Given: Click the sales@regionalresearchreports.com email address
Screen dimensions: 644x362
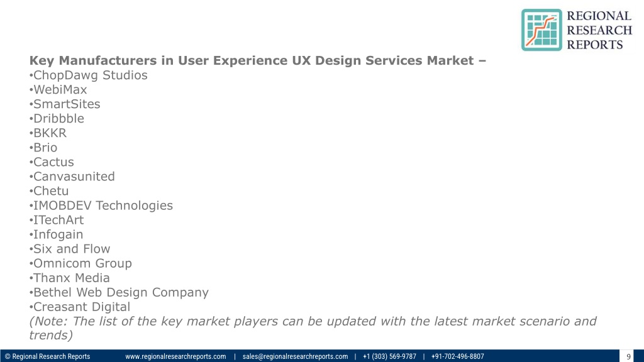Looking at the screenshot, I should point(295,356).
